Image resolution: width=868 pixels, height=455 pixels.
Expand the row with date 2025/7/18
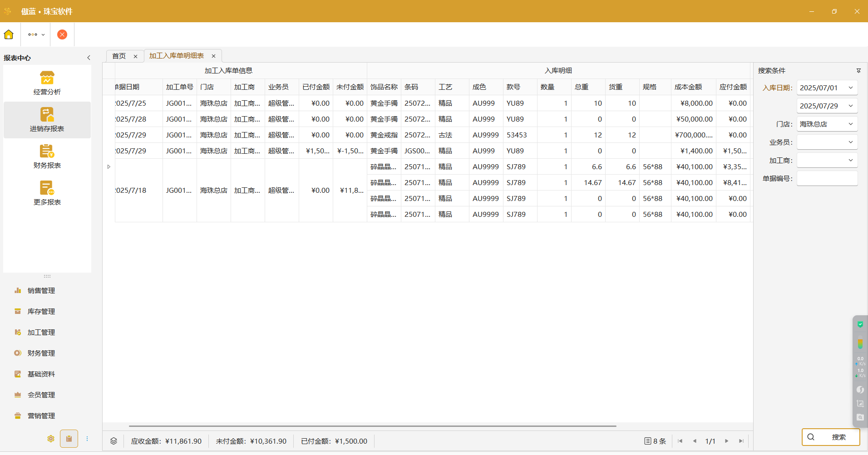pos(109,167)
